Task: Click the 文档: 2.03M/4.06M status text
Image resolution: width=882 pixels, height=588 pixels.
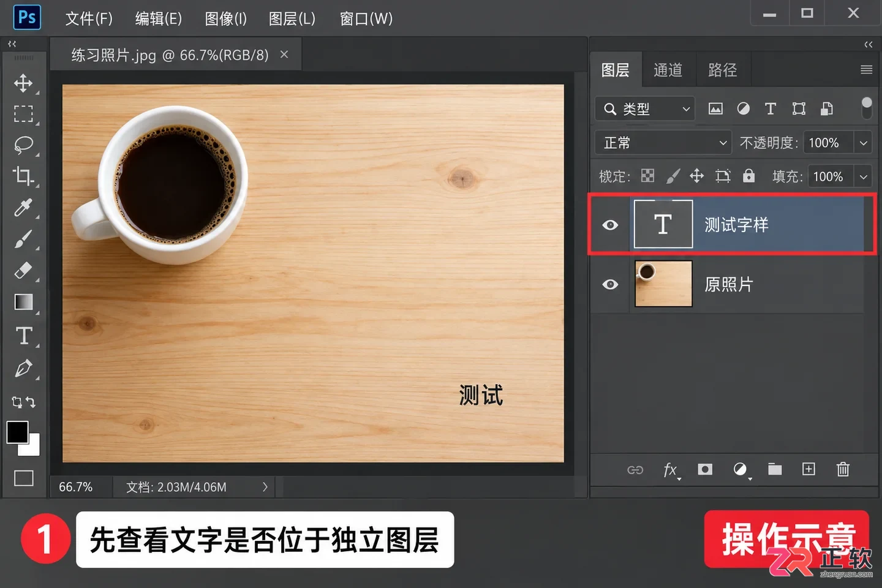Action: (176, 487)
